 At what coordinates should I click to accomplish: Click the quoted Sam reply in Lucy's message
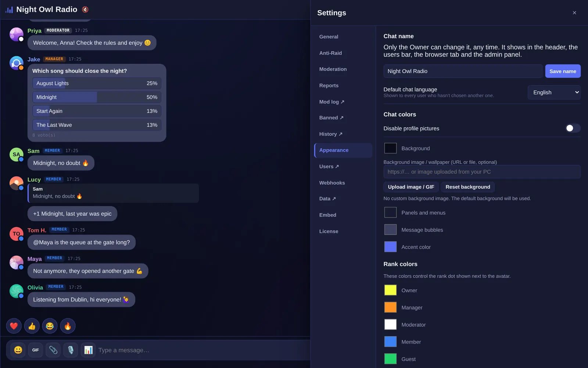[x=113, y=193]
